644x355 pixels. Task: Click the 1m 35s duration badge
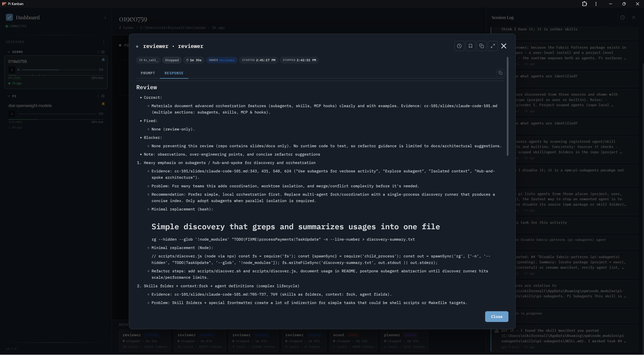pyautogui.click(x=194, y=60)
